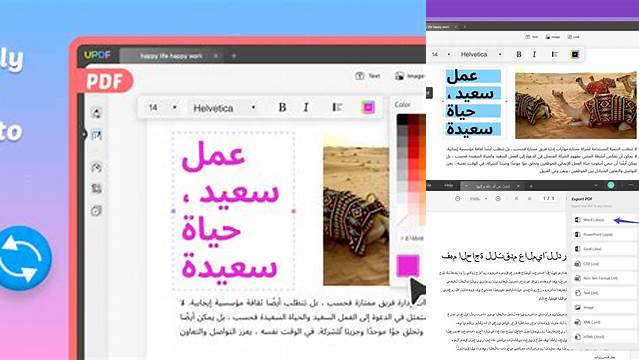Toggle Bold in the toolbar above magenta text

pos(282,107)
